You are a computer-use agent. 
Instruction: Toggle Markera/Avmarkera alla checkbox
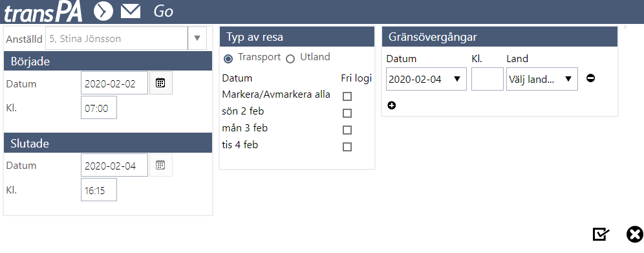click(x=347, y=96)
